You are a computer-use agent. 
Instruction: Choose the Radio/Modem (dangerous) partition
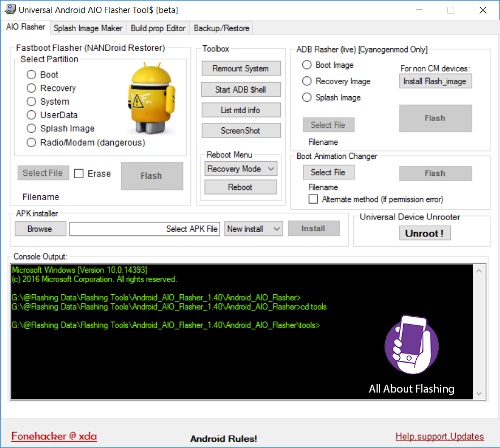click(x=31, y=142)
